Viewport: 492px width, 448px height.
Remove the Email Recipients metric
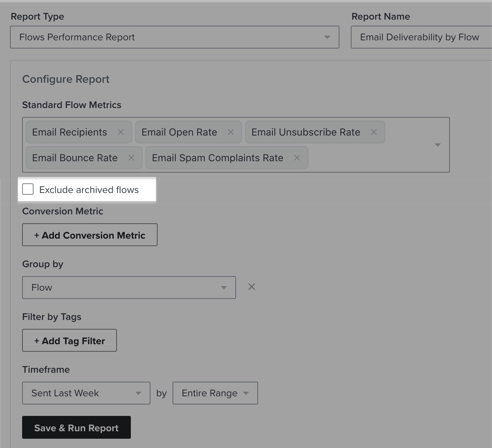point(121,132)
